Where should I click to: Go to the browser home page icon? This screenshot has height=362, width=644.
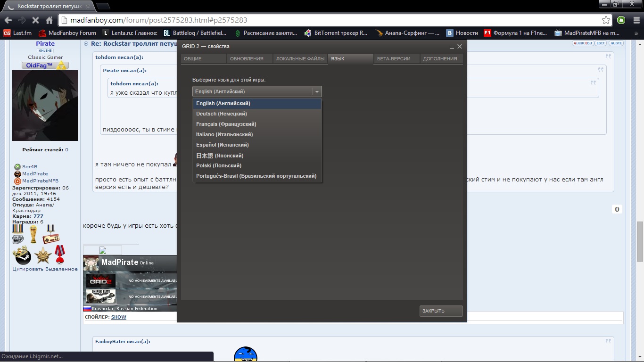[x=49, y=20]
